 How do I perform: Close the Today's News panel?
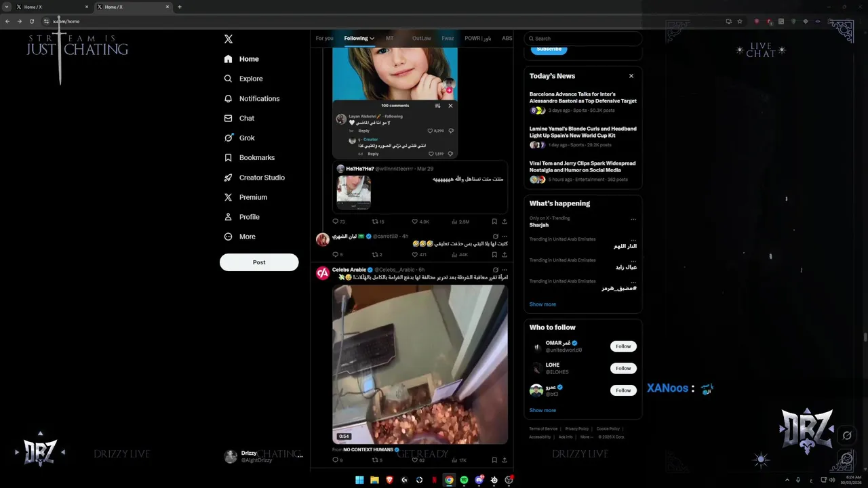click(631, 76)
